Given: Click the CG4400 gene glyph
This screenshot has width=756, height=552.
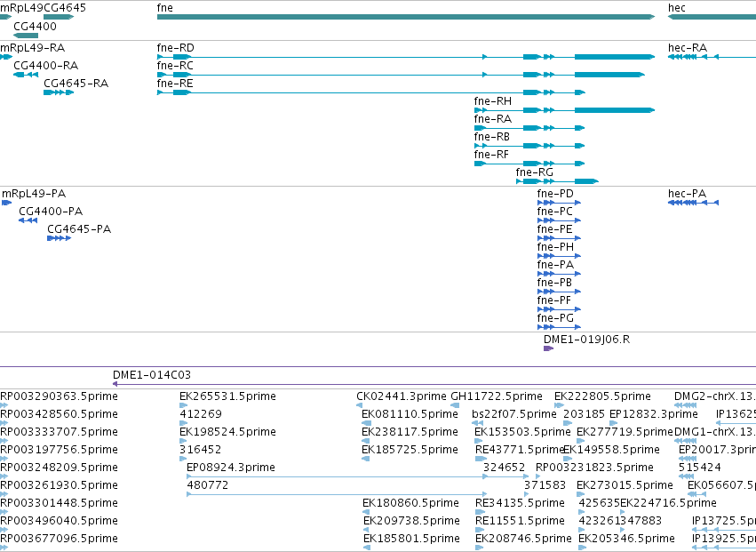Looking at the screenshot, I should (26, 36).
